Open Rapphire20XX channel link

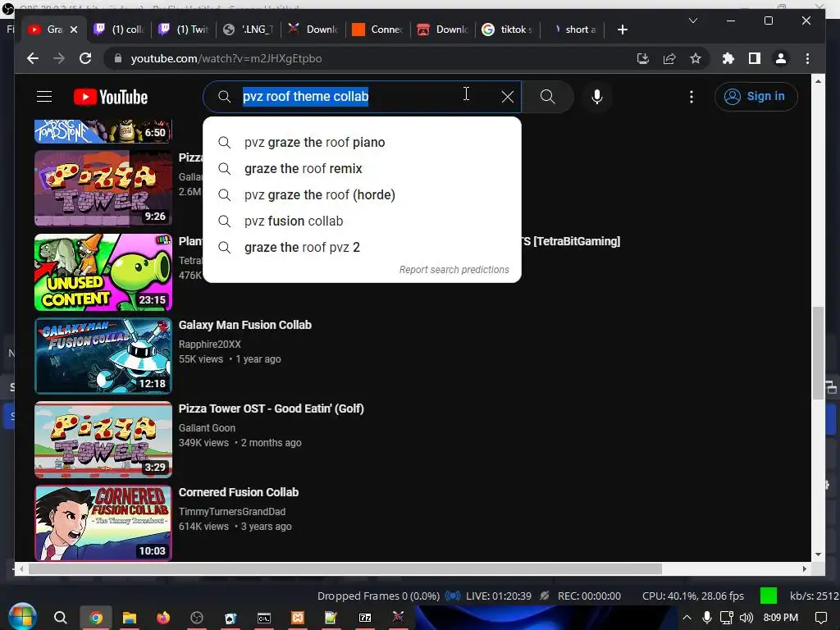click(x=209, y=344)
